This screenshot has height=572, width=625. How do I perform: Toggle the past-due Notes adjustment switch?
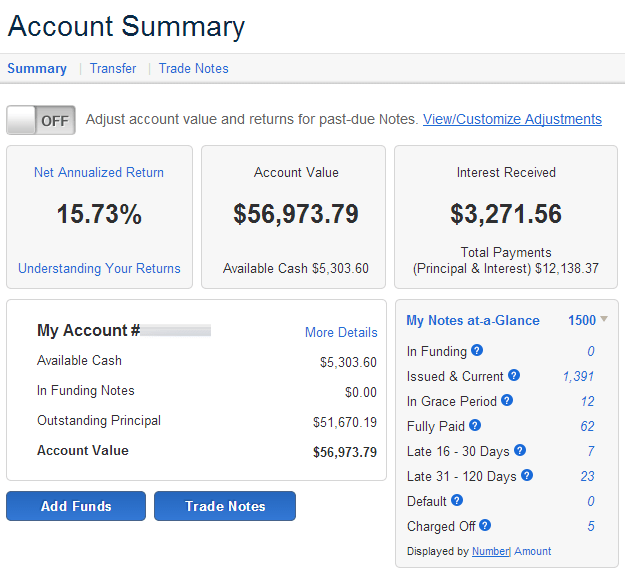click(41, 120)
